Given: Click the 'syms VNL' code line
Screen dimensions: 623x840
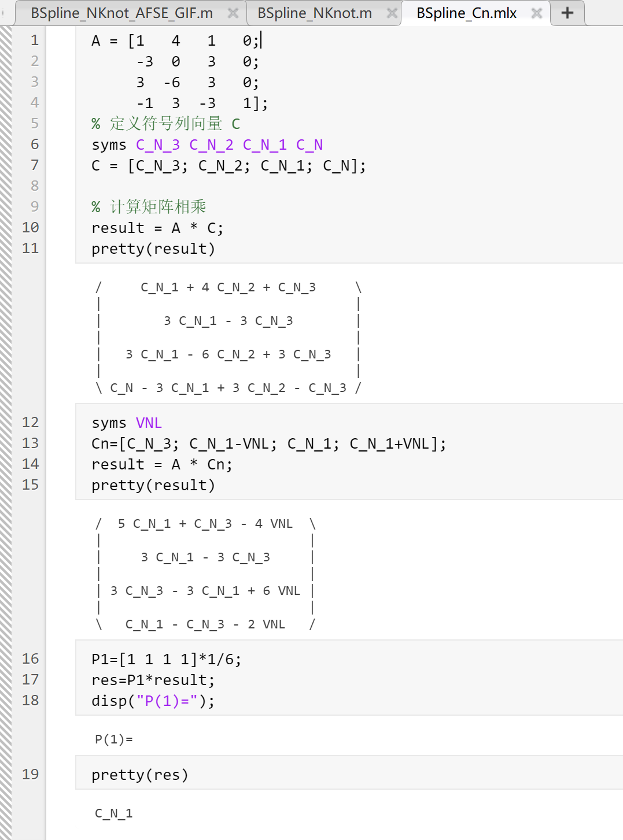Looking at the screenshot, I should pyautogui.click(x=127, y=423).
